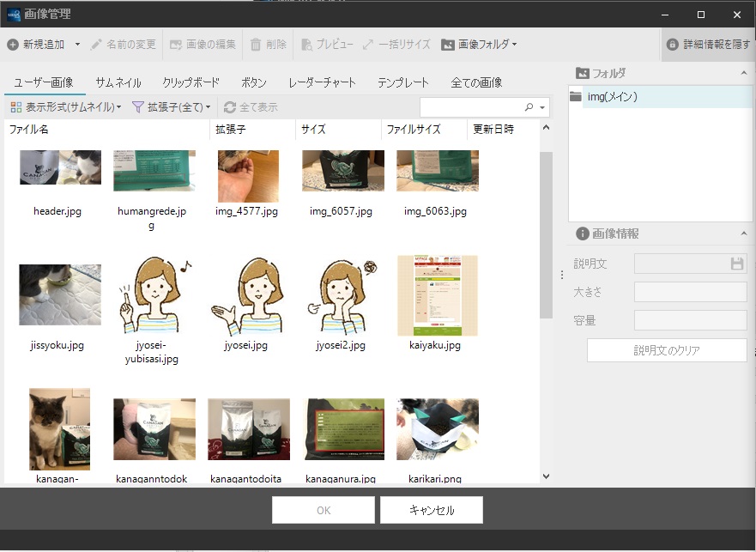Click the 大きさ field
756x552 pixels.
click(x=691, y=292)
